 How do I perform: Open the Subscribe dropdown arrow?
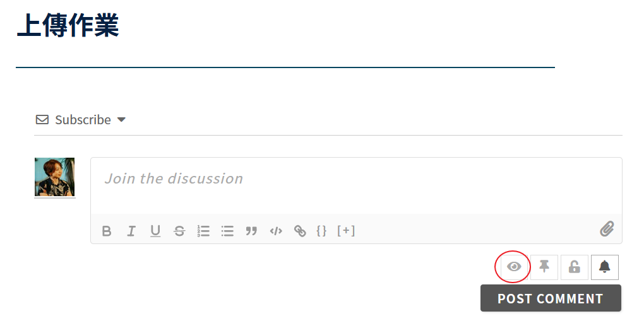click(121, 120)
